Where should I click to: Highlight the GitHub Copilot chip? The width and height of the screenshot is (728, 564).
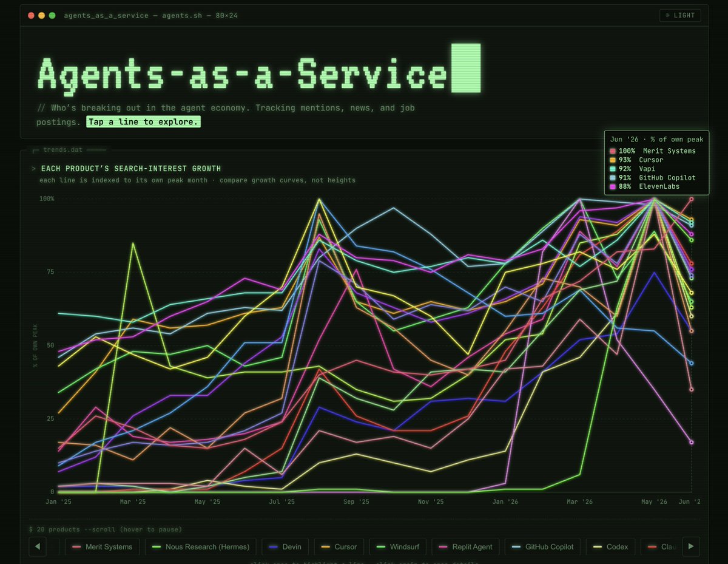(x=543, y=547)
